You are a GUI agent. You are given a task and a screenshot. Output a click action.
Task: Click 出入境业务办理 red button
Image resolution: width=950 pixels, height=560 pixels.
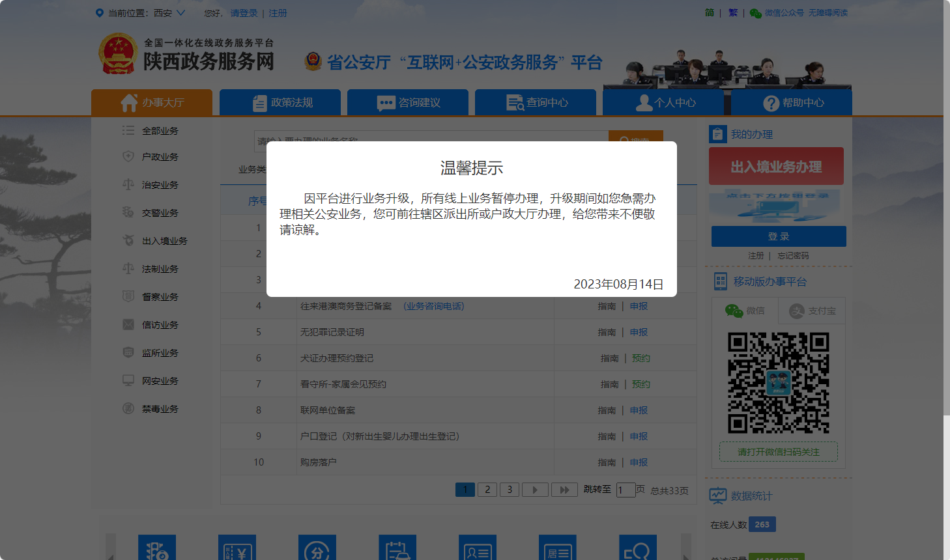click(776, 167)
